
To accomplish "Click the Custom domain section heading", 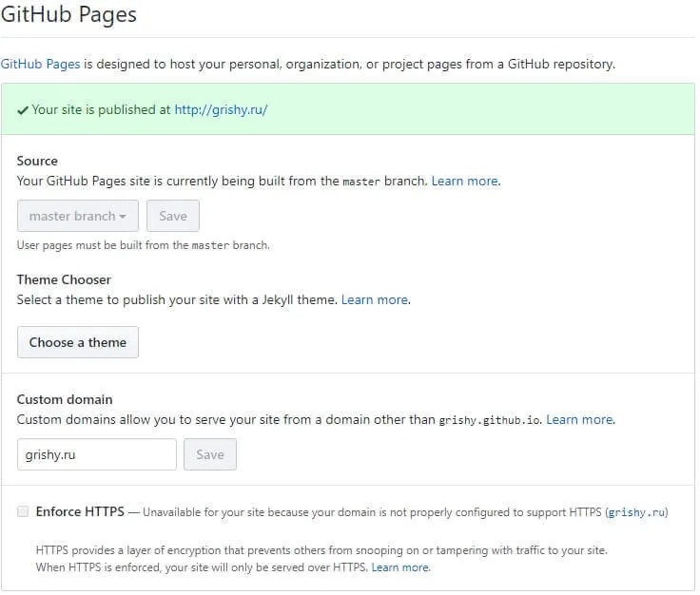I will 65,399.
